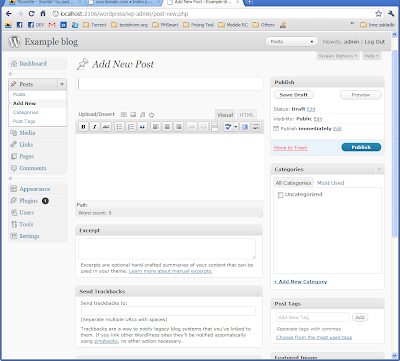Collapse the Categories box
Screen dimensions: 400x361
379,170
